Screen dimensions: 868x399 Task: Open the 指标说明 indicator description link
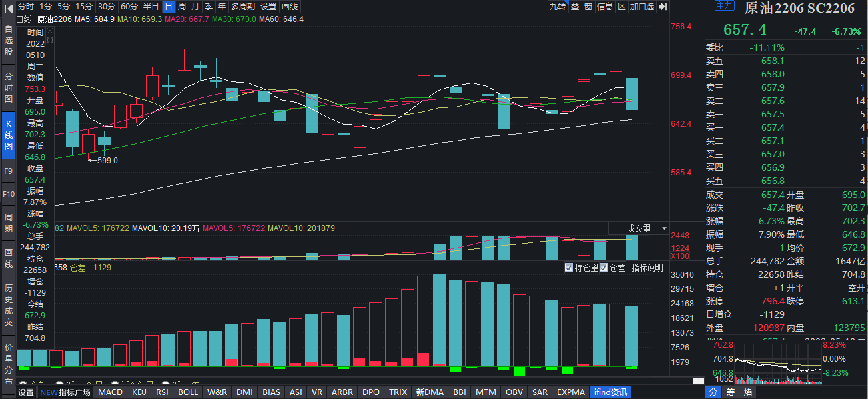[x=647, y=268]
